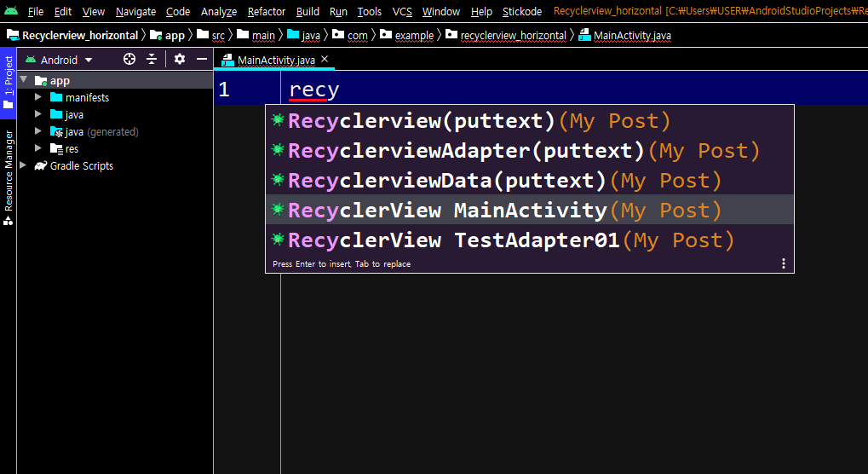Open the Refactor menu

pos(267,12)
